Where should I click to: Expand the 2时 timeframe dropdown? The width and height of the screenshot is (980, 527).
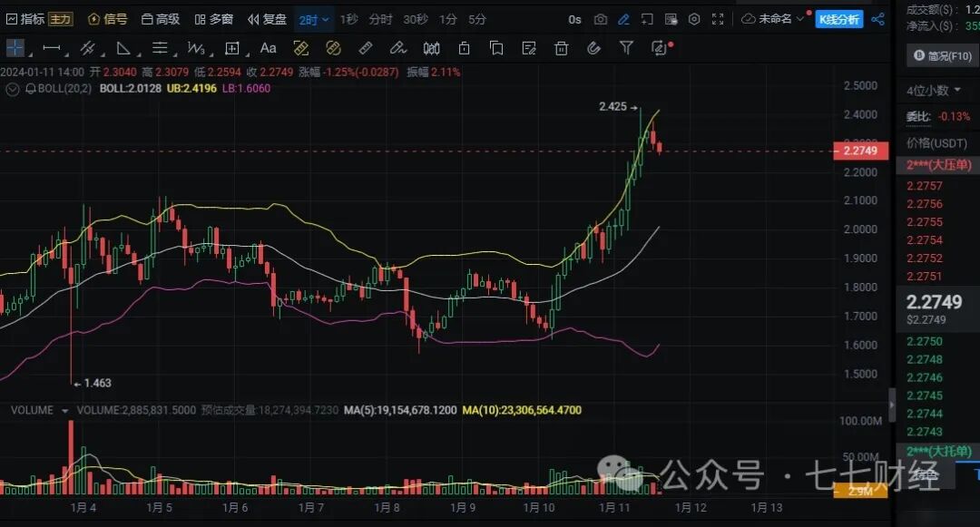point(314,20)
